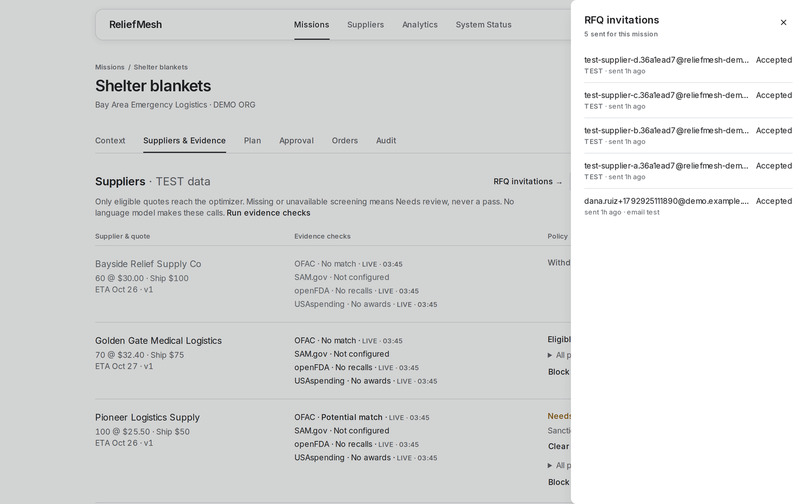The height and width of the screenshot is (504, 806).
Task: Open the Approval tab
Action: pos(296,140)
